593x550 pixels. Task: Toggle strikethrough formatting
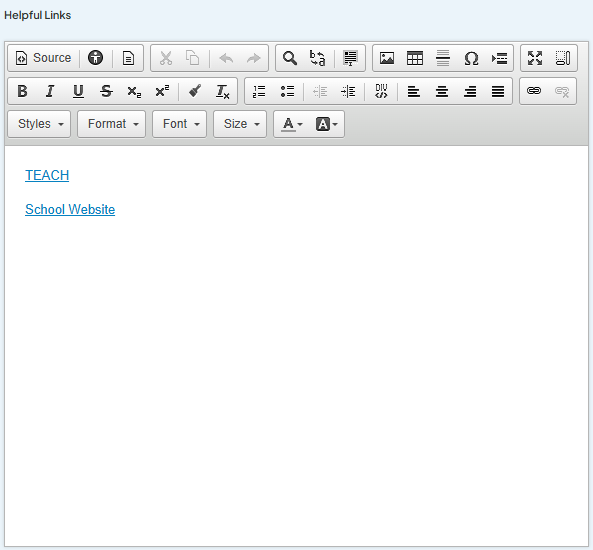tap(106, 91)
